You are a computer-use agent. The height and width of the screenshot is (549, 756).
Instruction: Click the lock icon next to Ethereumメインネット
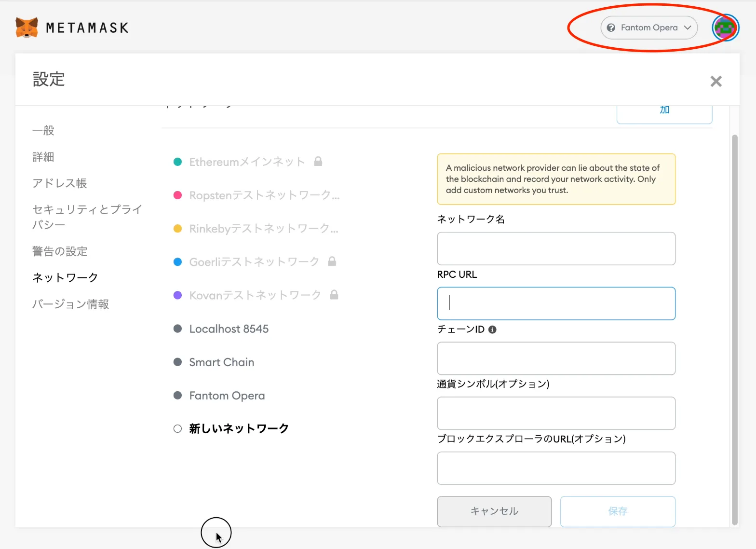point(318,161)
